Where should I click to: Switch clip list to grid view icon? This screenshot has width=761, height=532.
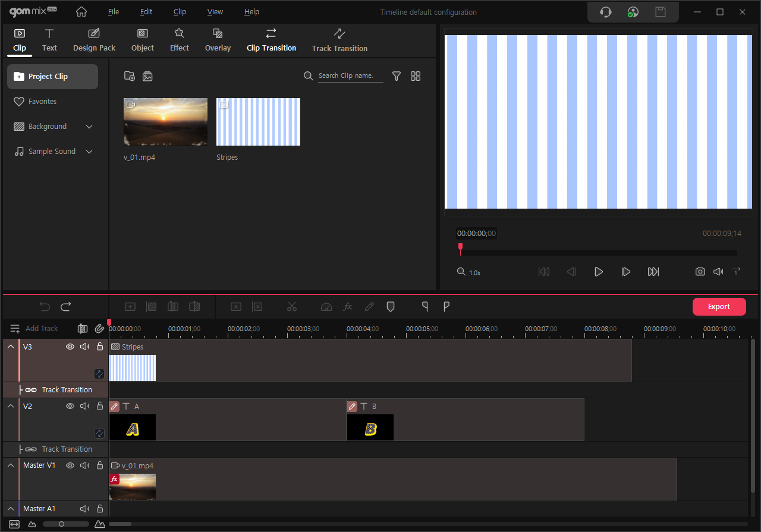(x=416, y=76)
